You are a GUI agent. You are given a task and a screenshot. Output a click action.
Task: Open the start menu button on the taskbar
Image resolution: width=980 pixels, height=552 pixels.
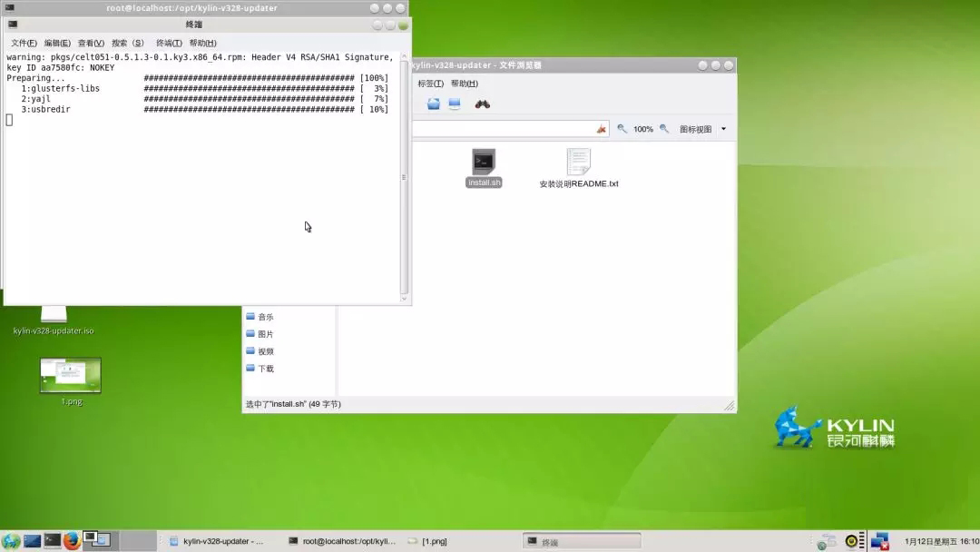click(11, 541)
